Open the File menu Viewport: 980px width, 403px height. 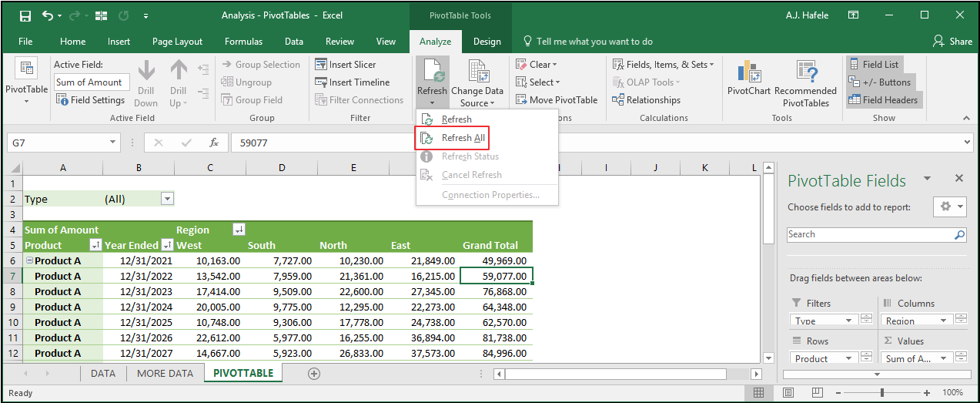pos(25,42)
